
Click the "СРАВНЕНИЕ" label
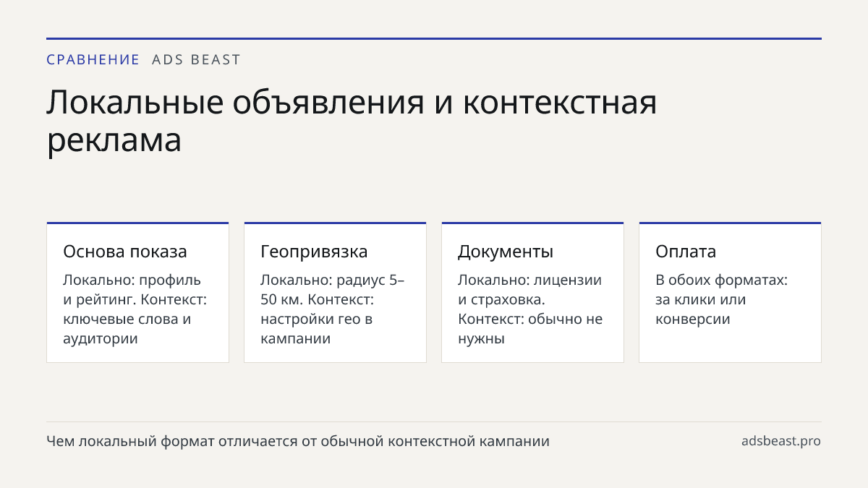93,60
